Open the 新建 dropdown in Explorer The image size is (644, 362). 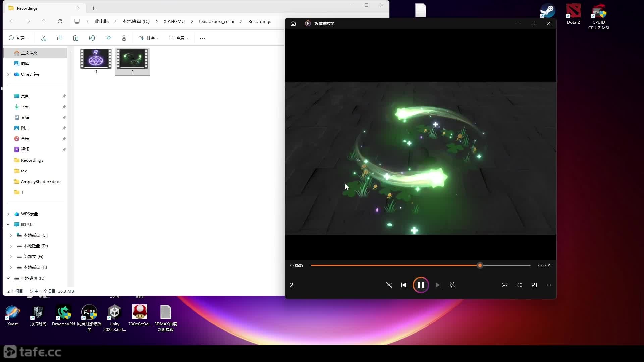point(19,38)
